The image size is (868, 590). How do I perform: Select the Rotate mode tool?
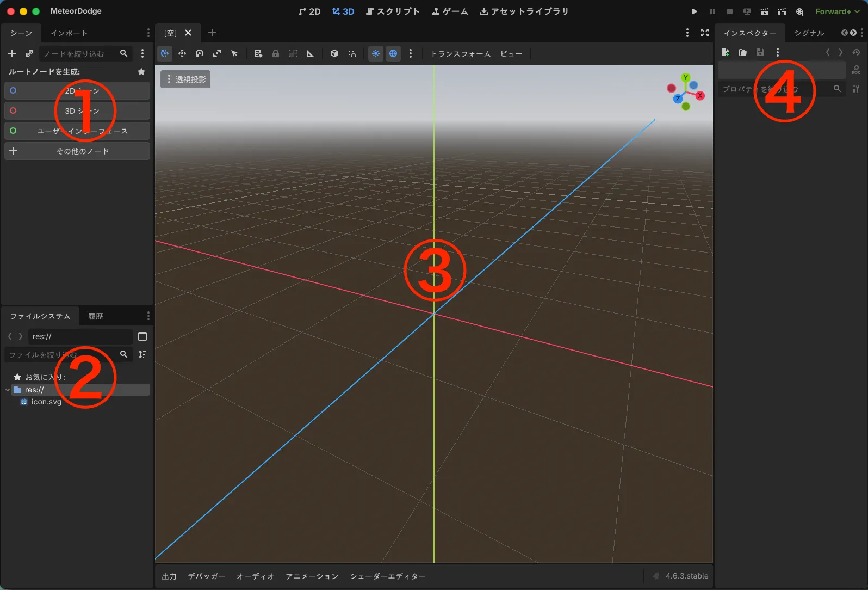click(x=200, y=53)
